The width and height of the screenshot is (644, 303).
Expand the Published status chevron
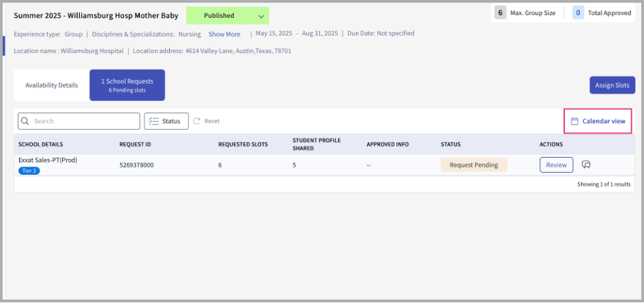coord(261,16)
